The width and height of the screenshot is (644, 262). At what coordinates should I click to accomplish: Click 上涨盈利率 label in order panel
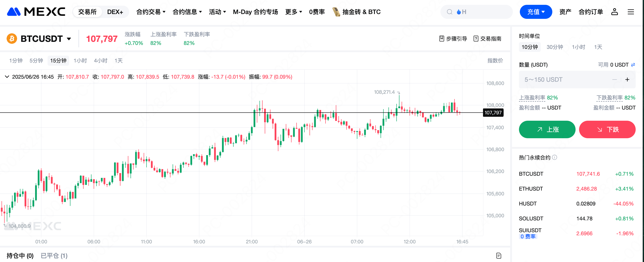(x=532, y=98)
